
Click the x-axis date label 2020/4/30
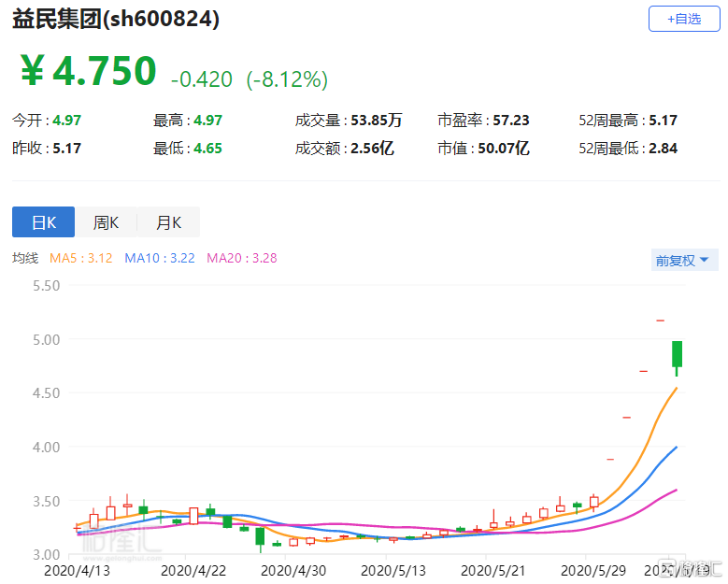pos(293,571)
